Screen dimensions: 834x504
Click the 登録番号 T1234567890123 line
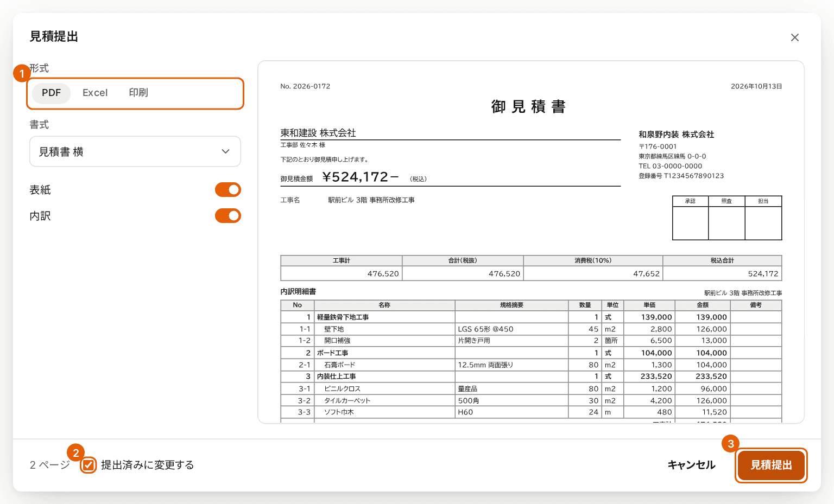[x=681, y=176]
